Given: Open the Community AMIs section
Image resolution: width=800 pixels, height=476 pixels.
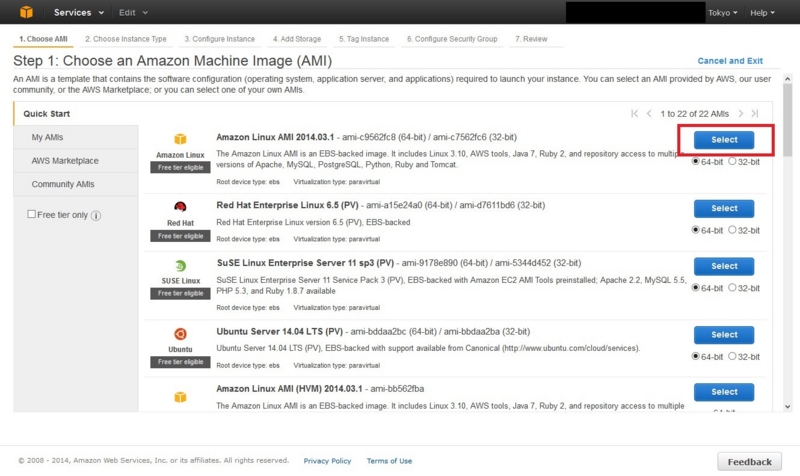Looking at the screenshot, I should [x=76, y=184].
